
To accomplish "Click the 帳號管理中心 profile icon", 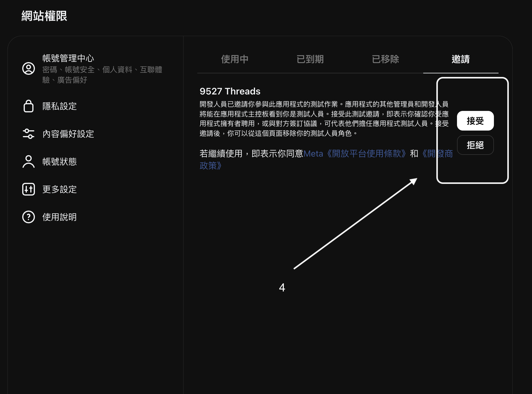I will coord(29,68).
